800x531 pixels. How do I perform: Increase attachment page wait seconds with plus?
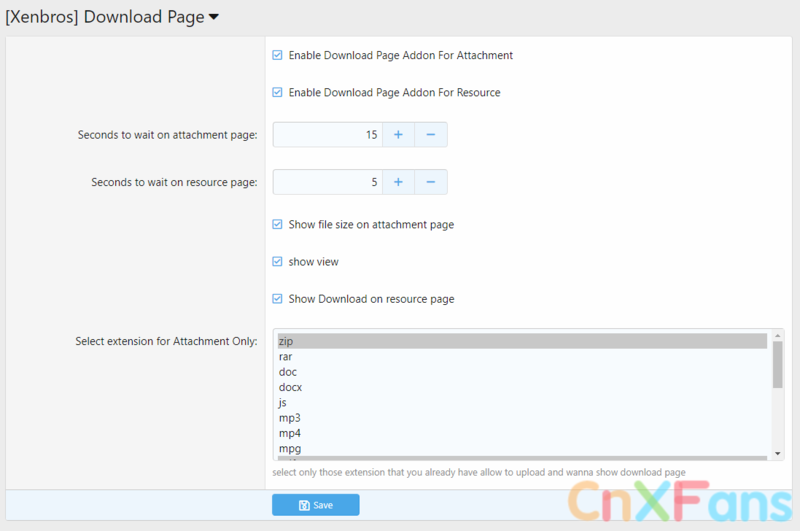[397, 134]
